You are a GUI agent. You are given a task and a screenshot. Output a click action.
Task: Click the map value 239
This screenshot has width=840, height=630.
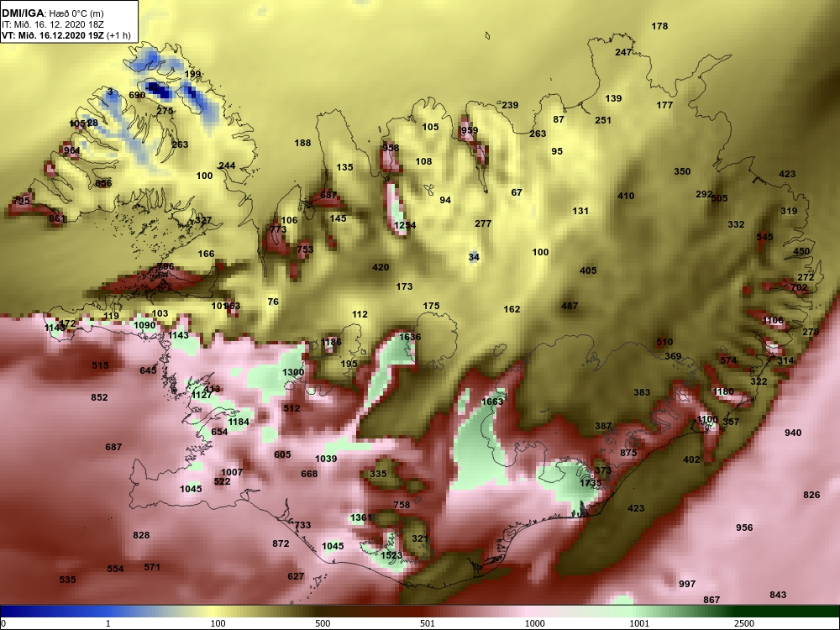point(510,105)
